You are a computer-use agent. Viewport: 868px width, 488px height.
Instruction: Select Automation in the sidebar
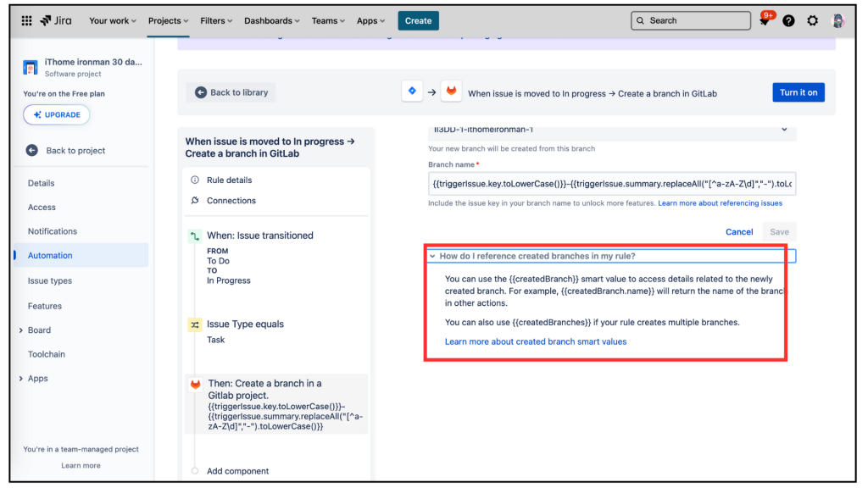pos(81,255)
